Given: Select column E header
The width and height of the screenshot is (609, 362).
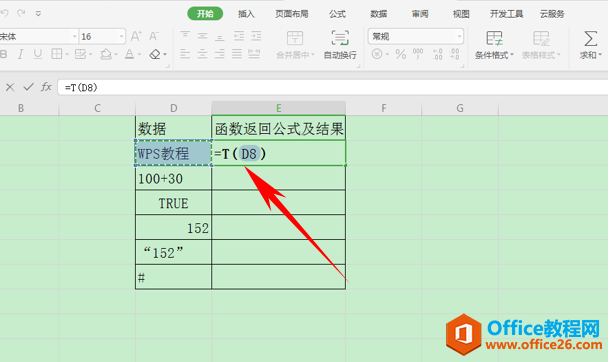Looking at the screenshot, I should pos(278,108).
